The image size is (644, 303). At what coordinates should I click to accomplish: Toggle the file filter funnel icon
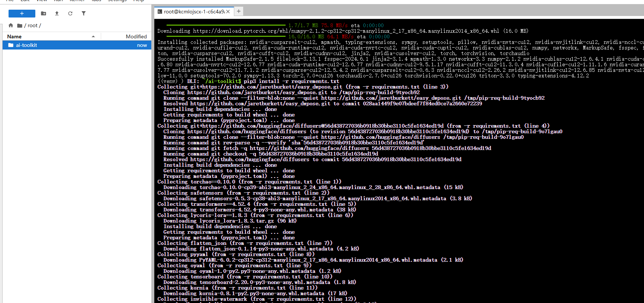pyautogui.click(x=84, y=13)
